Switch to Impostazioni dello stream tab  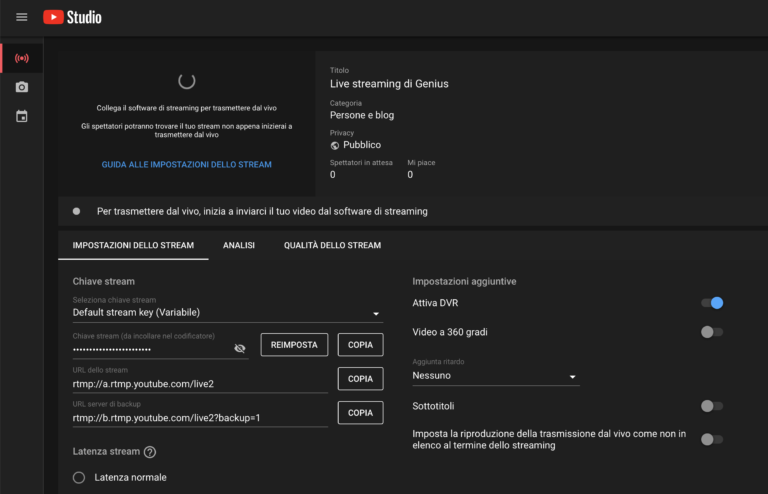[133, 245]
